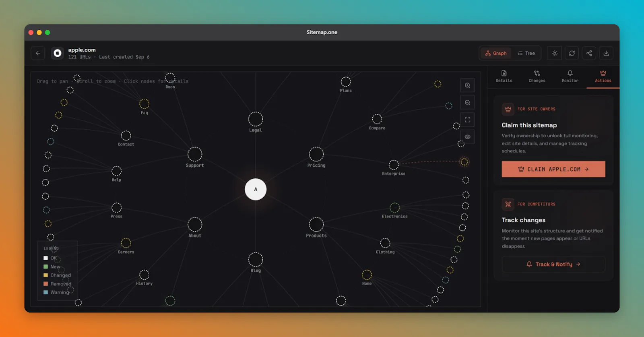Open the share sitemap icon

pos(589,53)
